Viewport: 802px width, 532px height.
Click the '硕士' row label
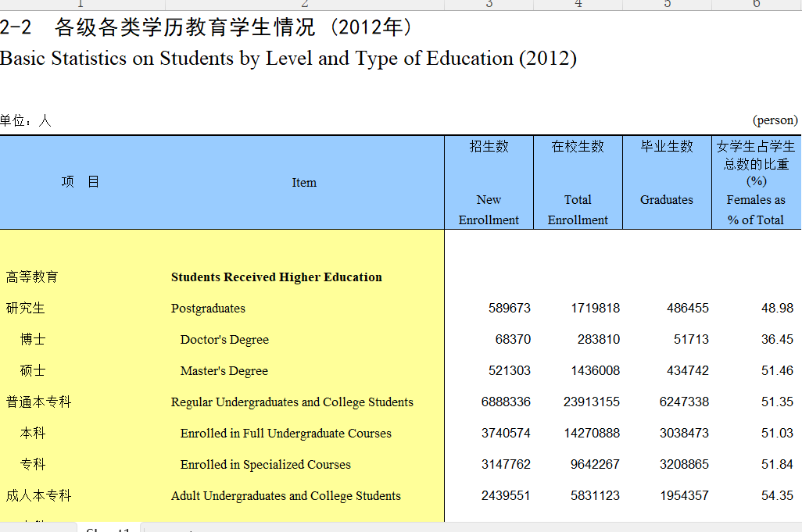pyautogui.click(x=33, y=370)
